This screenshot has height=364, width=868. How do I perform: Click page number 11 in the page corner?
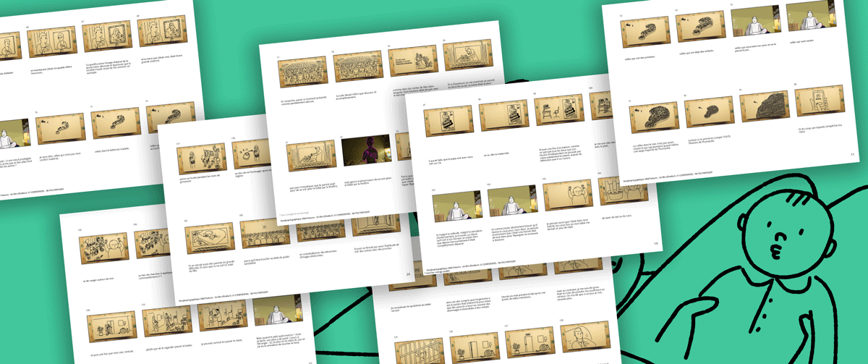click(x=853, y=154)
